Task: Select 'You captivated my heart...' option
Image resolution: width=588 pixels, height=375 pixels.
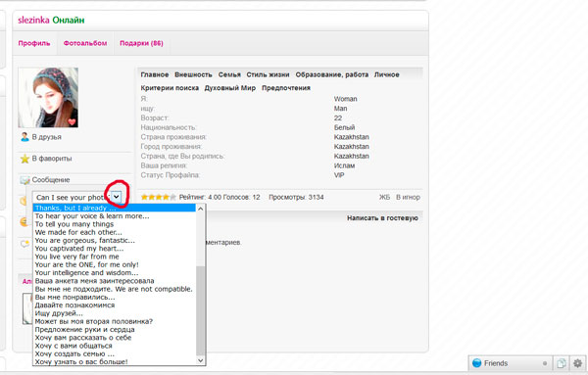Action: 115,249
